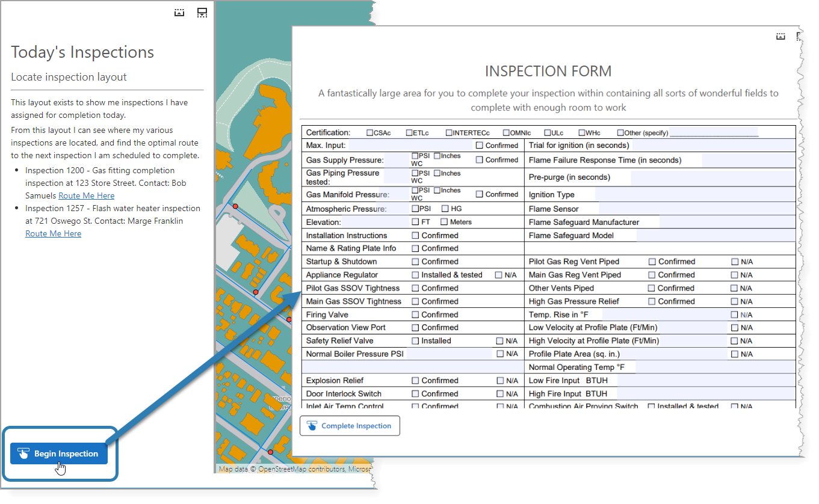The height and width of the screenshot is (504, 819).
Task: Select Inches for Gas Supply Pressure
Action: pyautogui.click(x=437, y=156)
